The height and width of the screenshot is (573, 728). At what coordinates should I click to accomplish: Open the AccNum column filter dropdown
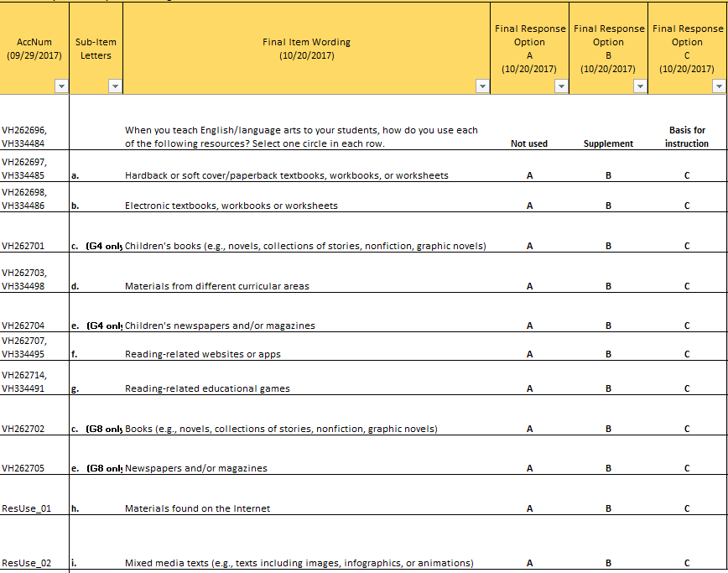pyautogui.click(x=60, y=86)
